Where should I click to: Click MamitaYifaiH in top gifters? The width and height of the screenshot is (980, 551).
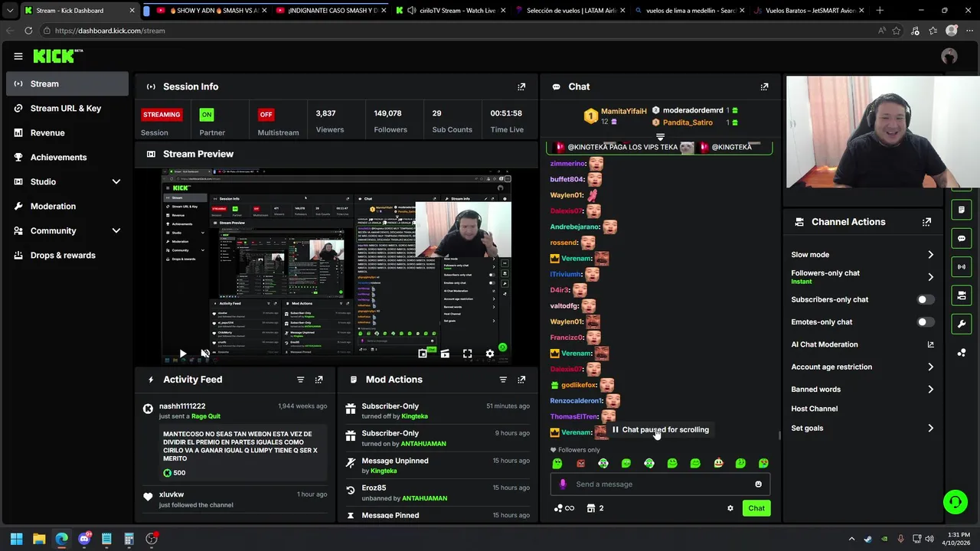tap(623, 112)
